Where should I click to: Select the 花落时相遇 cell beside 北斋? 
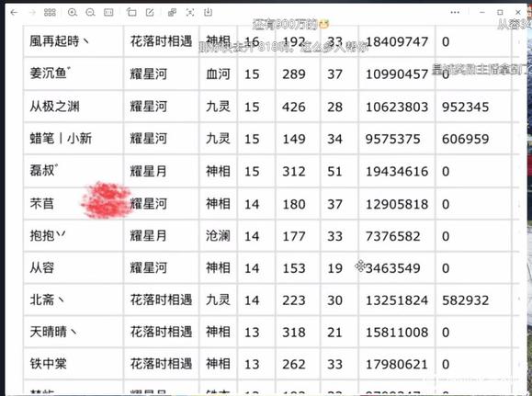[x=162, y=300]
